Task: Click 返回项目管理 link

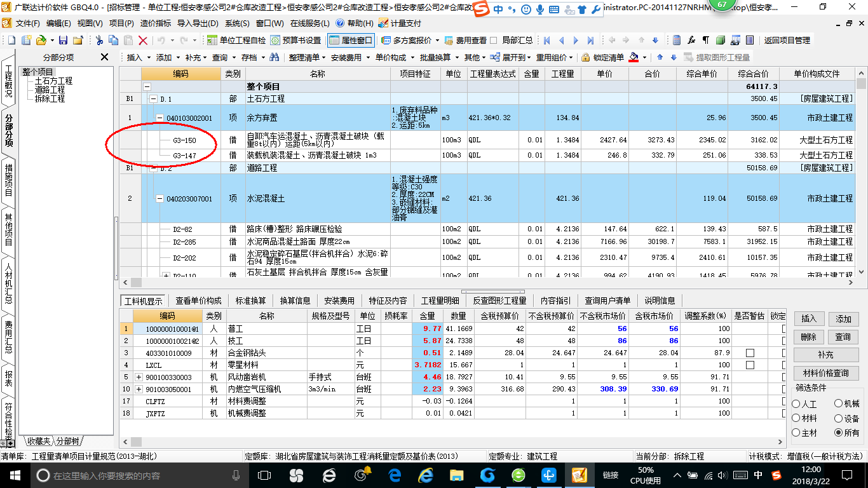Action: click(787, 40)
